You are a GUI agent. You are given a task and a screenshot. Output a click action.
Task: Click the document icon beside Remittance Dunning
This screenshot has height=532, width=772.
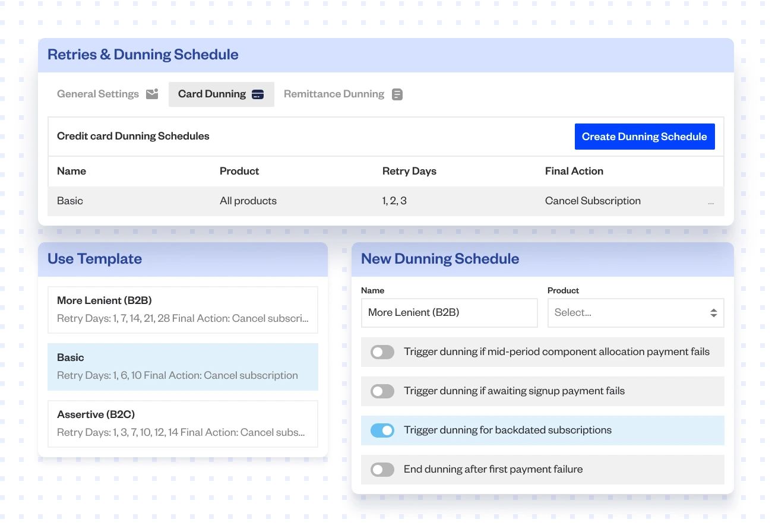click(x=397, y=93)
